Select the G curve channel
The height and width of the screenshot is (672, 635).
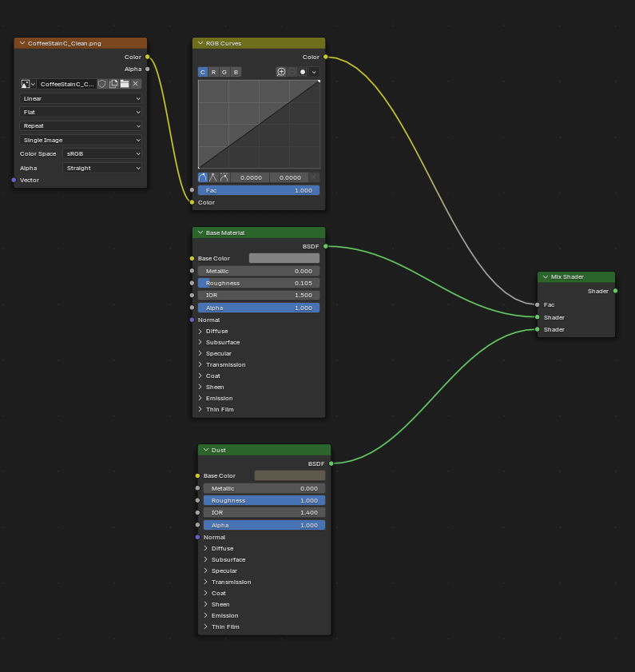(224, 72)
